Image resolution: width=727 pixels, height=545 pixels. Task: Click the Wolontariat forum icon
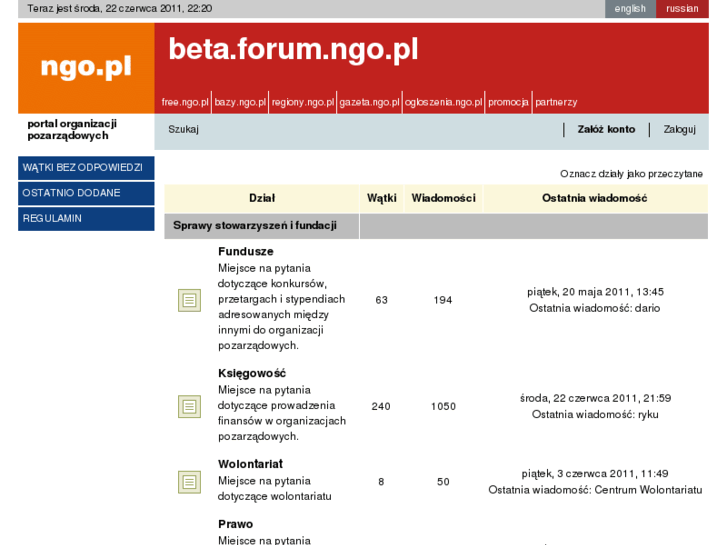pyautogui.click(x=189, y=482)
